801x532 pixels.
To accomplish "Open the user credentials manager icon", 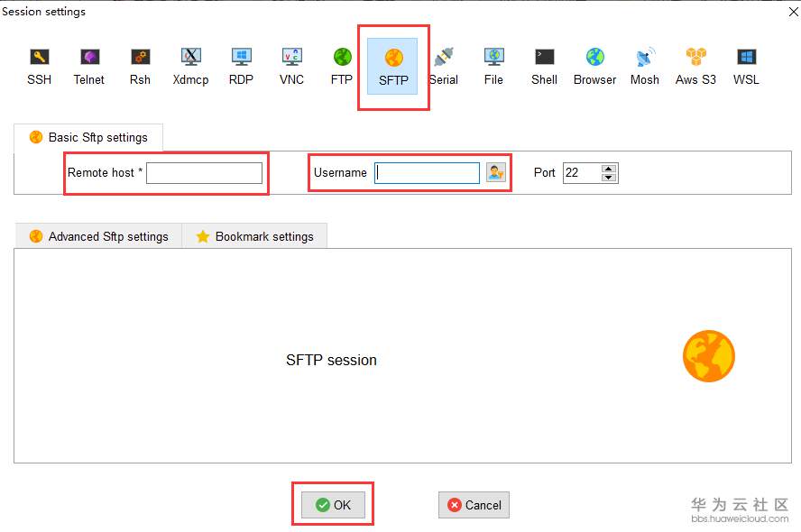I will pyautogui.click(x=495, y=172).
